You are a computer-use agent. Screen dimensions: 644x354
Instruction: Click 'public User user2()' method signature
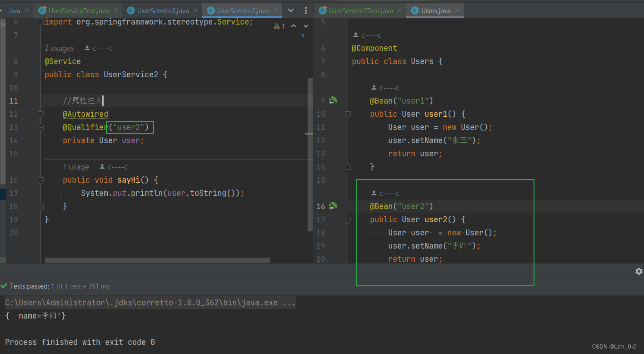click(x=418, y=219)
